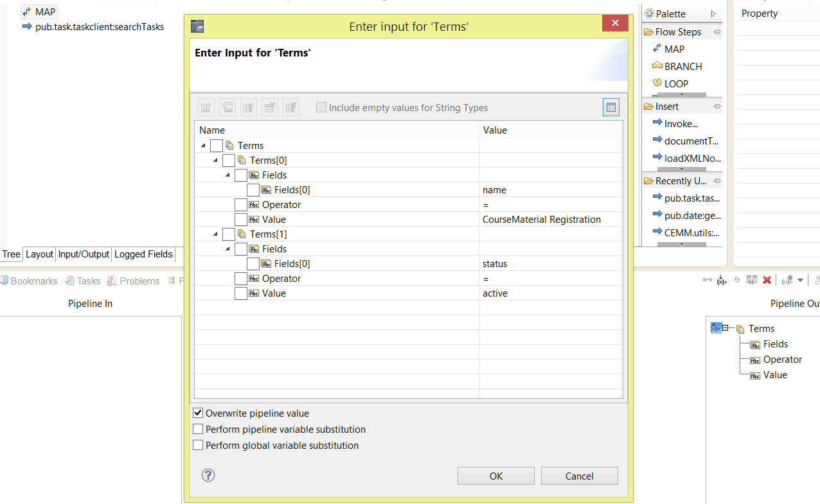Open the Bookmarks view tab

tap(28, 281)
